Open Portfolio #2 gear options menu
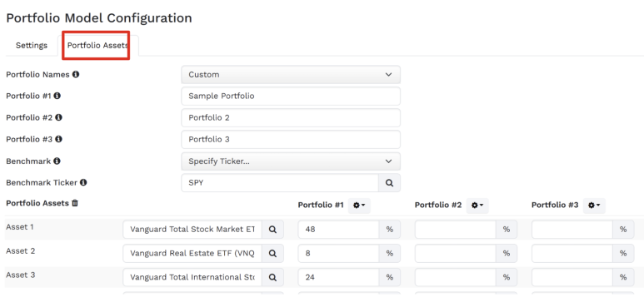The height and width of the screenshot is (307, 644). 477,205
